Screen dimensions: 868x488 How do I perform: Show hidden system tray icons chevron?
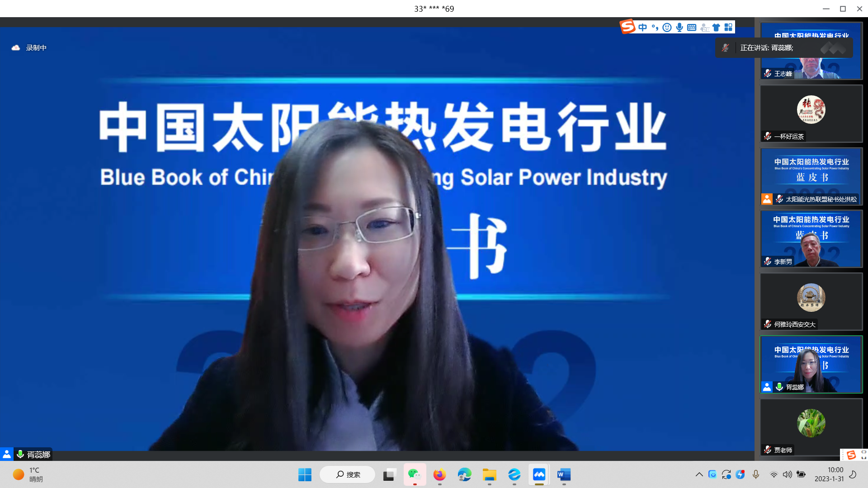699,474
